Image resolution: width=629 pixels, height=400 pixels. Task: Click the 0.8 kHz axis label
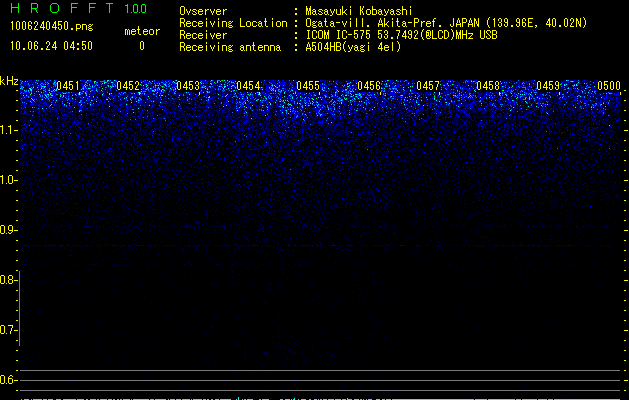8,280
